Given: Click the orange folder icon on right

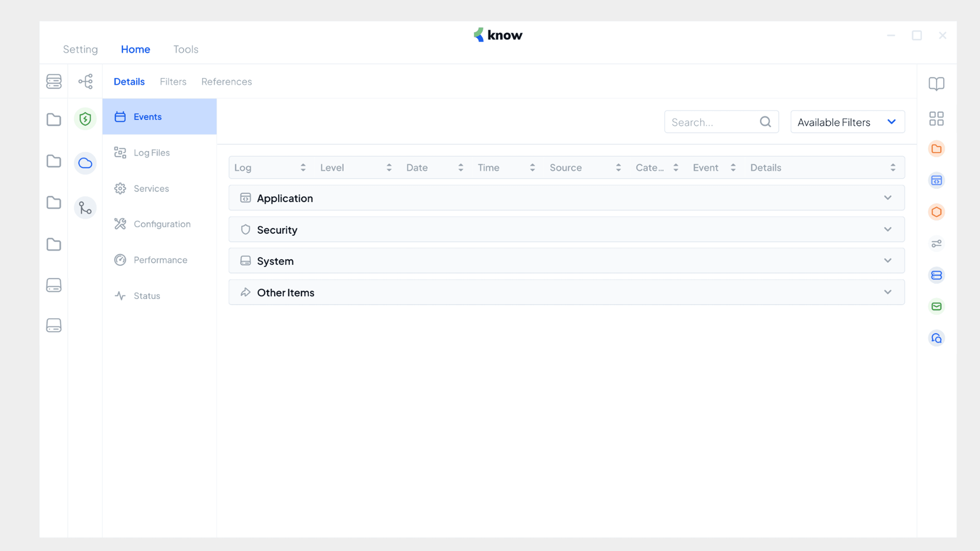Looking at the screenshot, I should pyautogui.click(x=936, y=149).
